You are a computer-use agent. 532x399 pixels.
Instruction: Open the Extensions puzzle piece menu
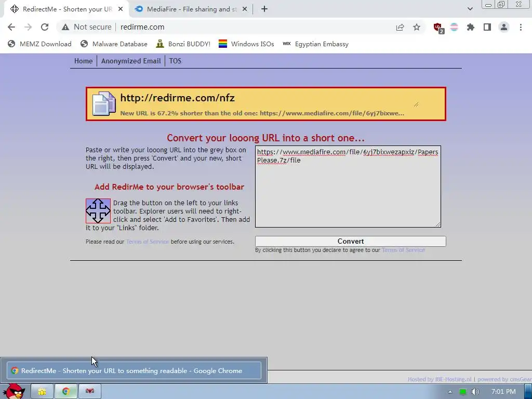click(471, 27)
